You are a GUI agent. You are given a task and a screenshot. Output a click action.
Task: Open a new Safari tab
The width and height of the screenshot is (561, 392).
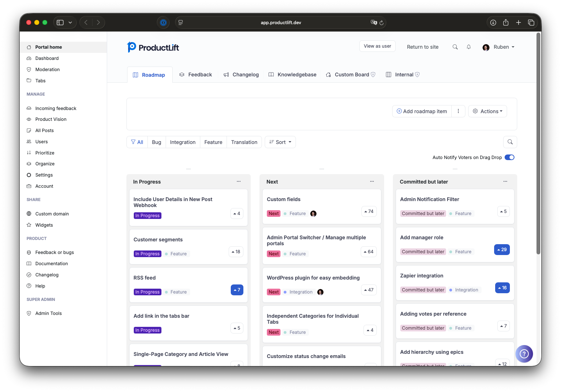[x=518, y=22]
